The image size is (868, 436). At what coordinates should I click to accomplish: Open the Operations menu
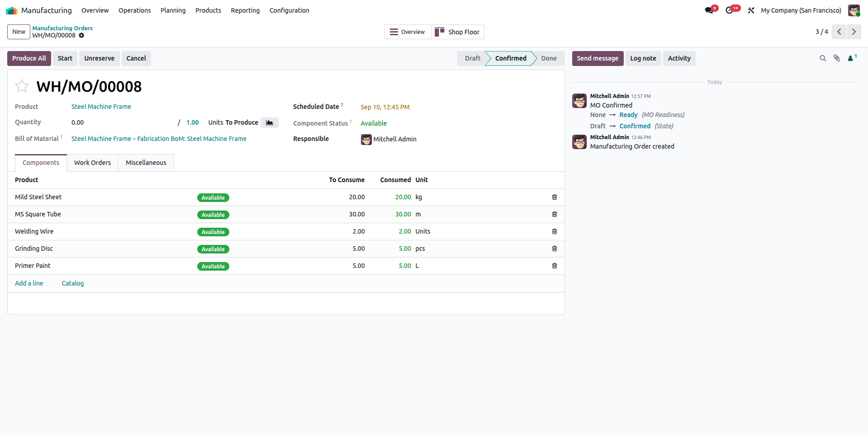[135, 10]
